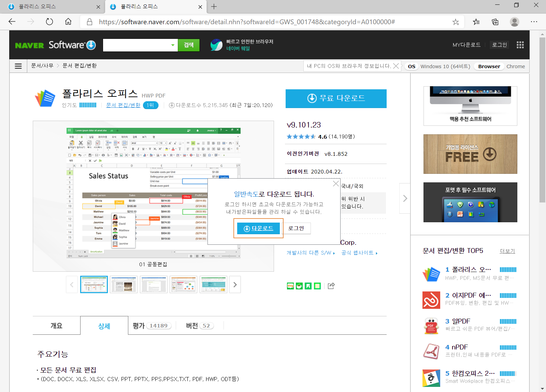Screen dimensions: 546x392
Task: Add this page to favorites star
Action: (x=456, y=22)
